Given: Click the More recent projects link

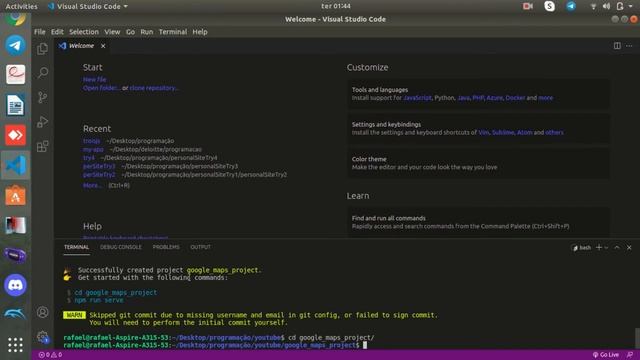Looking at the screenshot, I should [92, 185].
